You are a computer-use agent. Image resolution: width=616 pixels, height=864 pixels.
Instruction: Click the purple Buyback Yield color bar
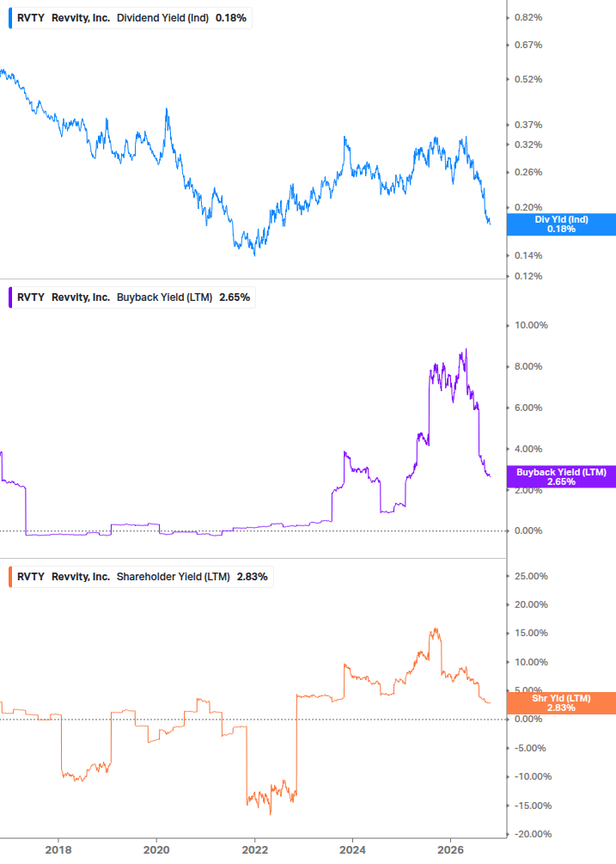(x=10, y=297)
